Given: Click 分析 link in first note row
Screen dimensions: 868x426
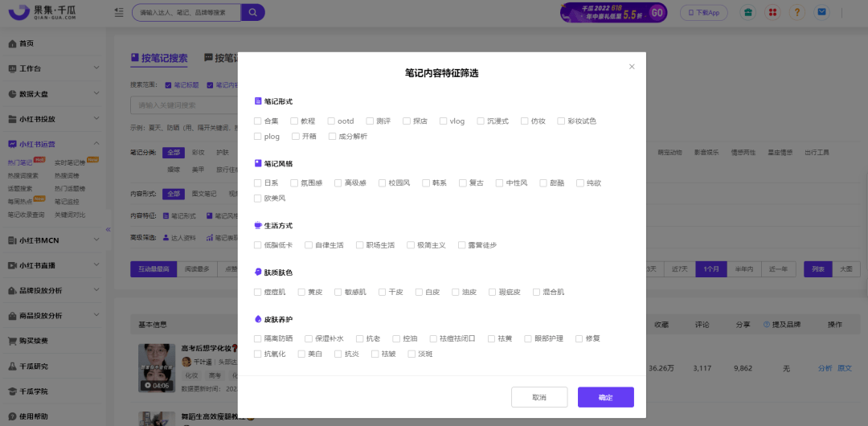Looking at the screenshot, I should [825, 368].
